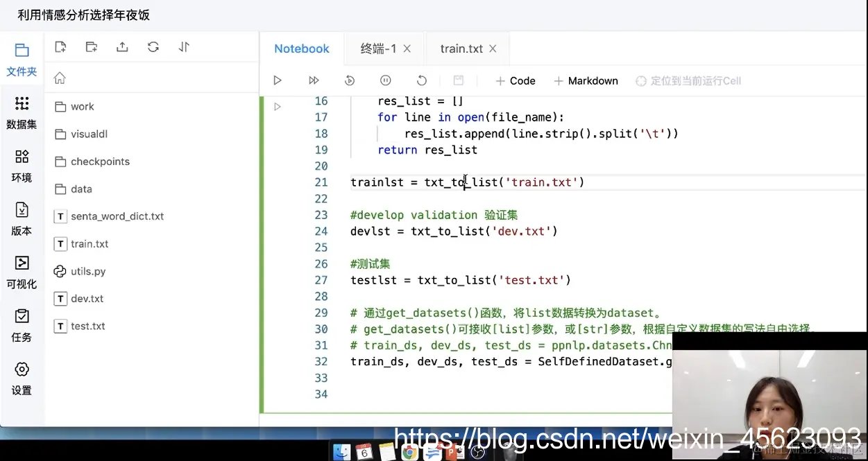Go to home directory icon
The height and width of the screenshot is (461, 868).
(60, 78)
